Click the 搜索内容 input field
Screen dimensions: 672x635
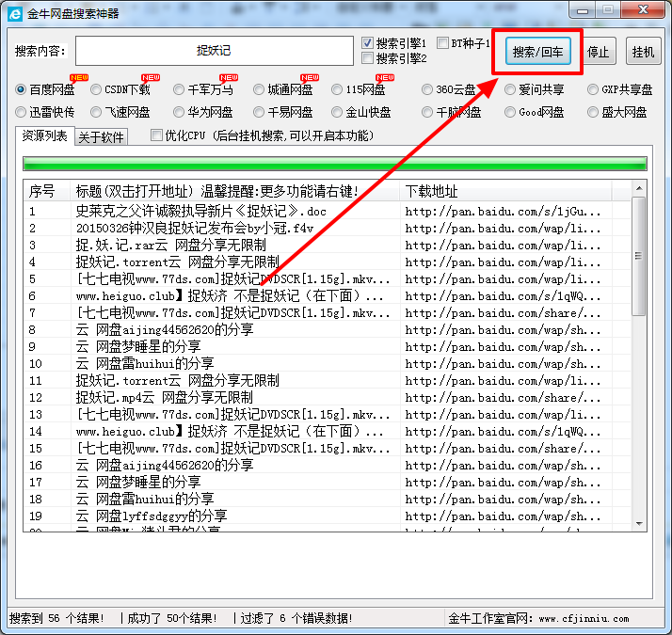click(x=215, y=51)
